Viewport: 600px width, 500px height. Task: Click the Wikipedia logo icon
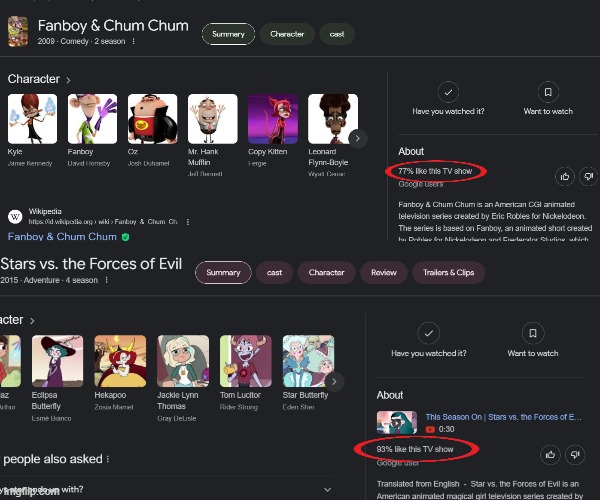[x=15, y=217]
